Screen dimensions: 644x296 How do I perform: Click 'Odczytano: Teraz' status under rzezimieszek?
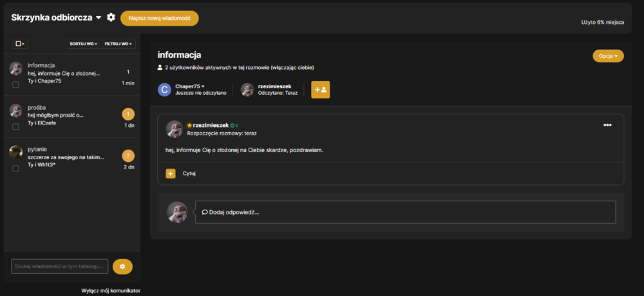point(278,93)
